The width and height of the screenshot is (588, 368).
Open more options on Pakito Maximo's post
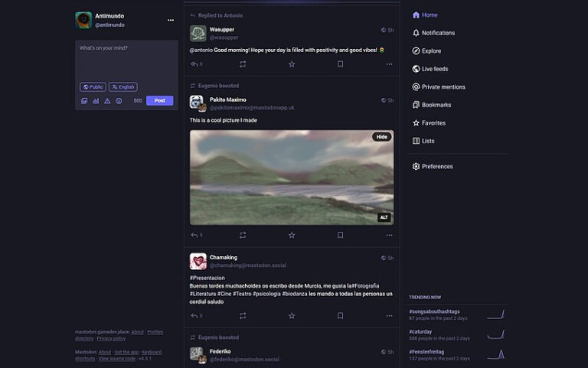(x=389, y=235)
